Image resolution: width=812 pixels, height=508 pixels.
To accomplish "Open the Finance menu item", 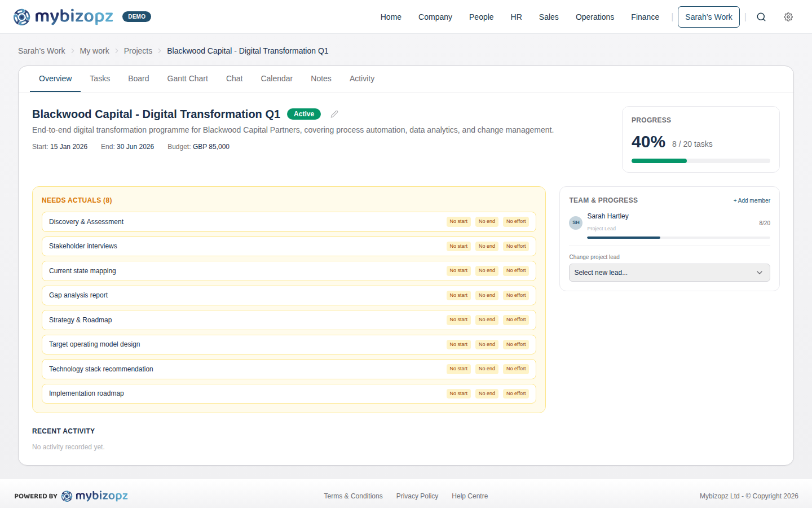I will click(645, 17).
